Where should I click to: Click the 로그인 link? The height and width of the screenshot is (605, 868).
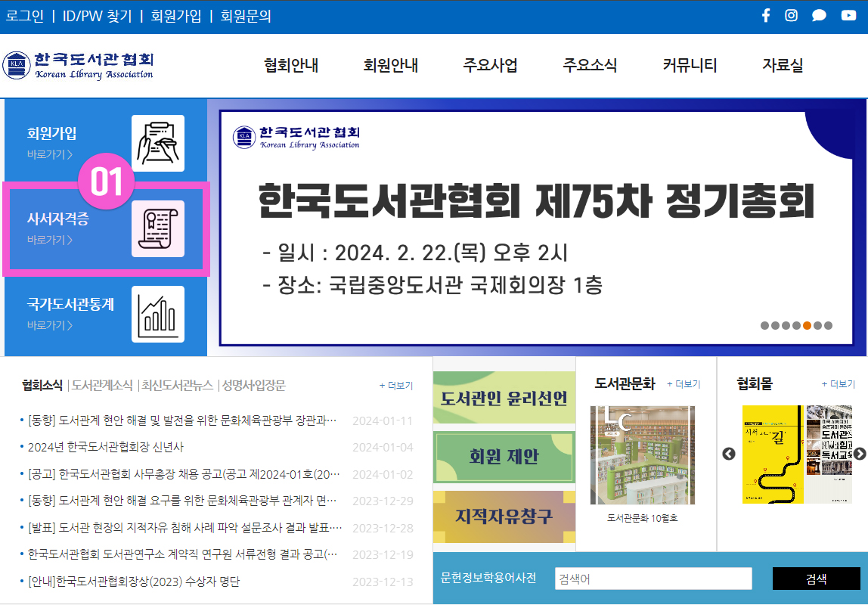25,16
